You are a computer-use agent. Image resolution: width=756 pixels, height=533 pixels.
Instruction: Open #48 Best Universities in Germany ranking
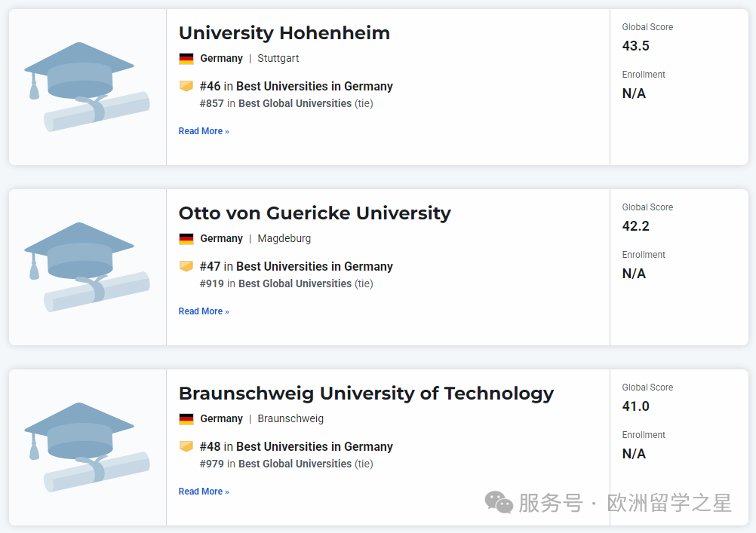tap(297, 447)
